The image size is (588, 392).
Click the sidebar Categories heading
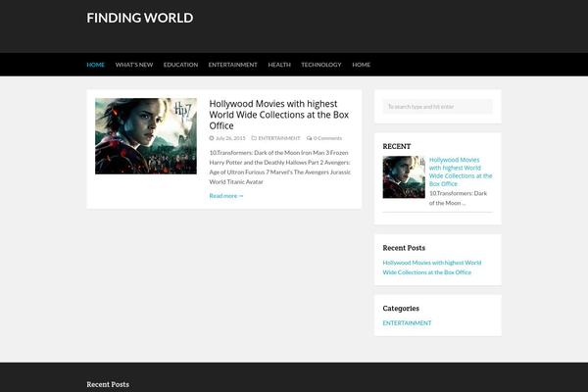pos(401,309)
